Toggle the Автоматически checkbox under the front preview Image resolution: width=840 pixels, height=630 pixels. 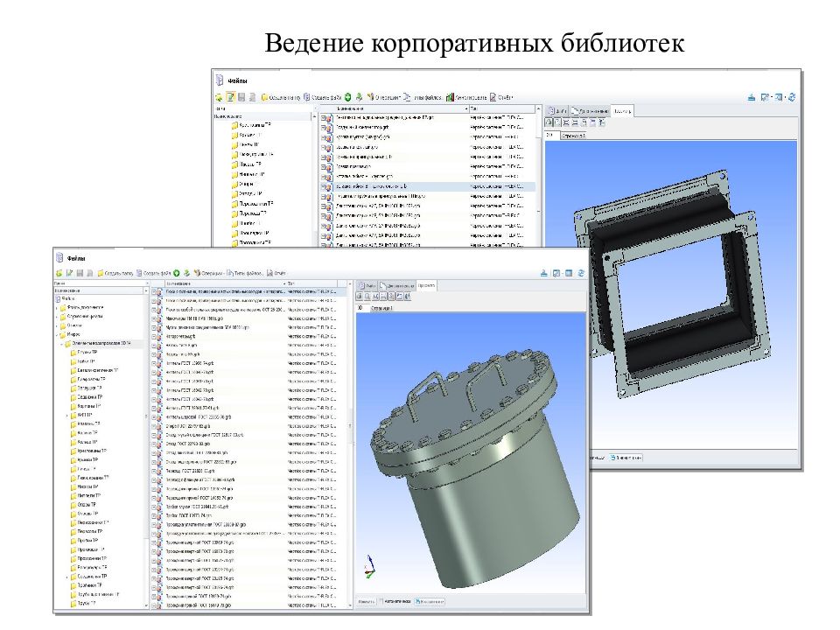[x=381, y=602]
